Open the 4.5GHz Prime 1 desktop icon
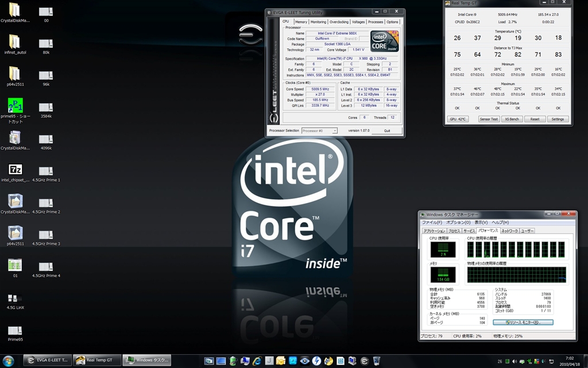The width and height of the screenshot is (588, 368). pos(46,171)
